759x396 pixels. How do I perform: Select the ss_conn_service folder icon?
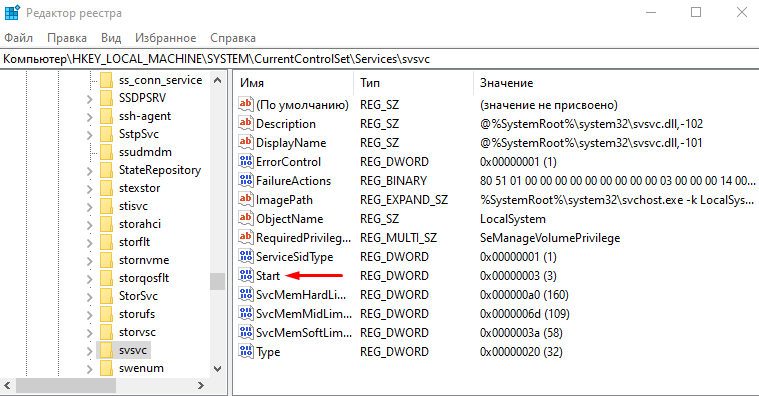click(x=106, y=80)
